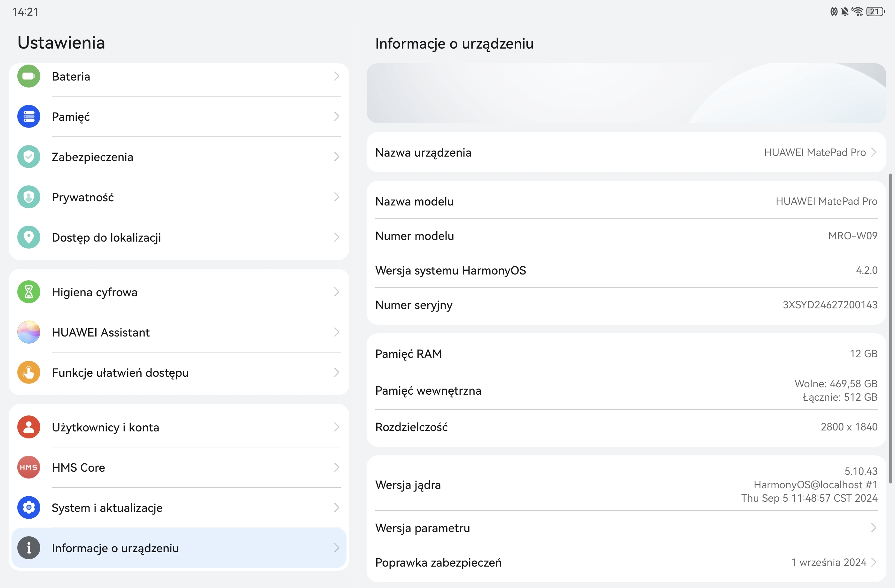Open Higiena cyfrowa via its chevron
The height and width of the screenshot is (588, 895).
pos(337,292)
